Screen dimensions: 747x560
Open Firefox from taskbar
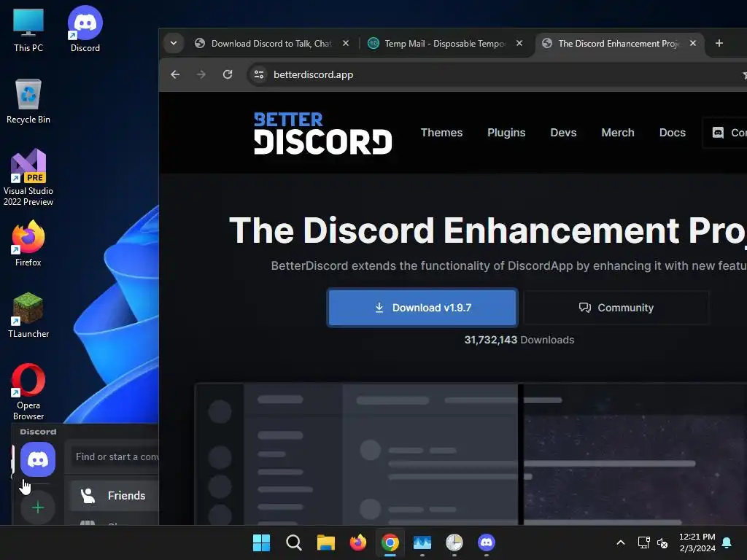(357, 542)
